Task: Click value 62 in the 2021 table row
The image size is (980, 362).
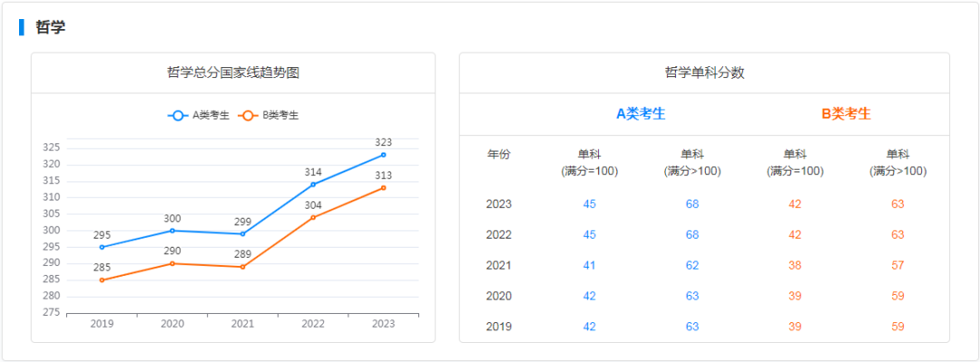Action: pyautogui.click(x=692, y=265)
